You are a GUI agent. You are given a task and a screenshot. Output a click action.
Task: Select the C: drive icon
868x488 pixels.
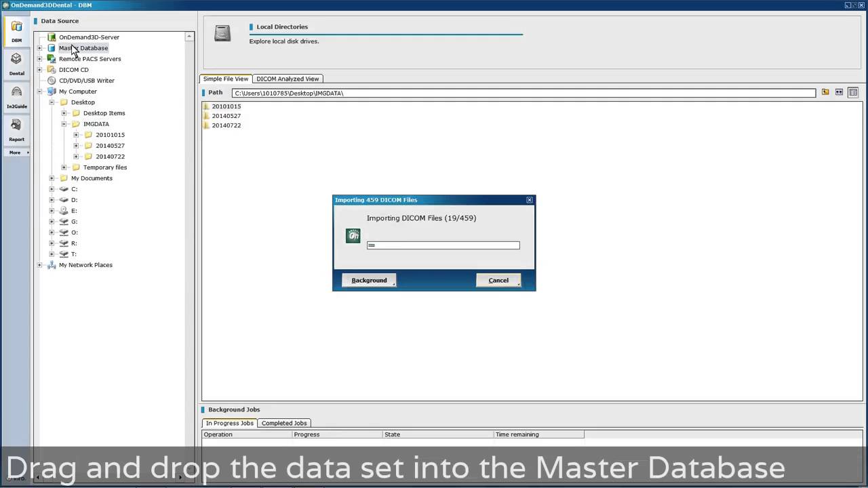pyautogui.click(x=64, y=189)
